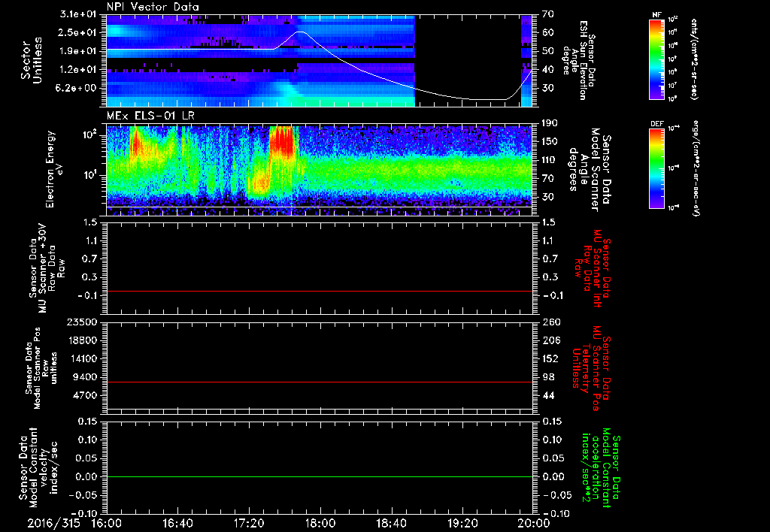
Task: Click the red line in MU Scanner +30V panel
Action: pos(319,291)
